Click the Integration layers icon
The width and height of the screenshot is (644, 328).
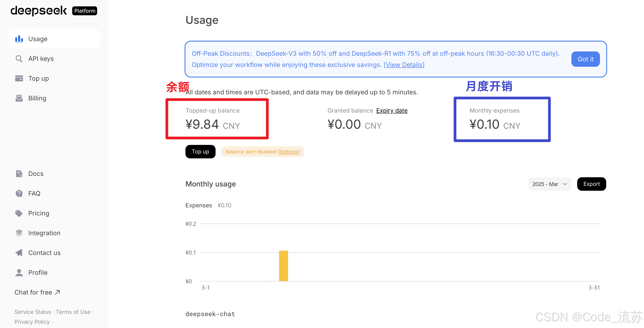pyautogui.click(x=19, y=233)
